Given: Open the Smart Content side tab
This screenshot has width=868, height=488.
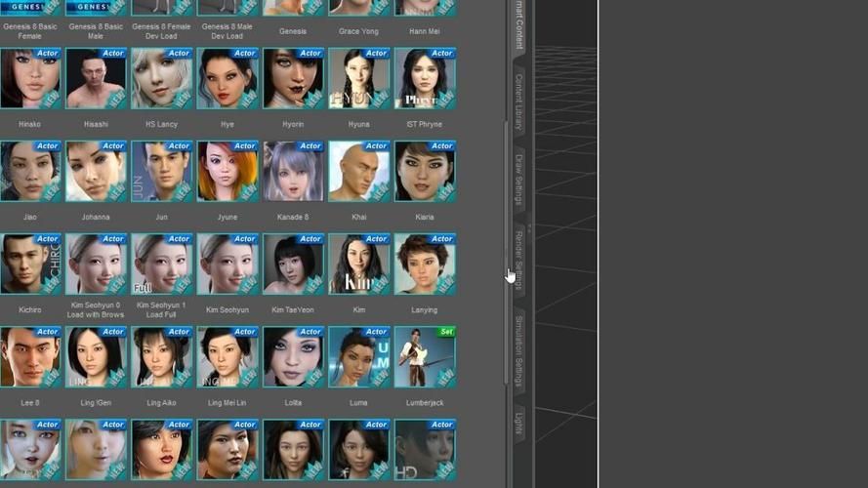Looking at the screenshot, I should click(x=519, y=25).
